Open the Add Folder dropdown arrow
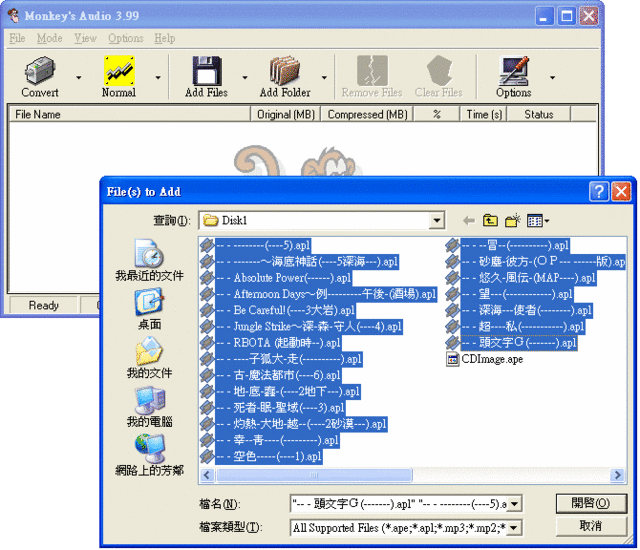Screen dimensions: 640x550 point(324,77)
